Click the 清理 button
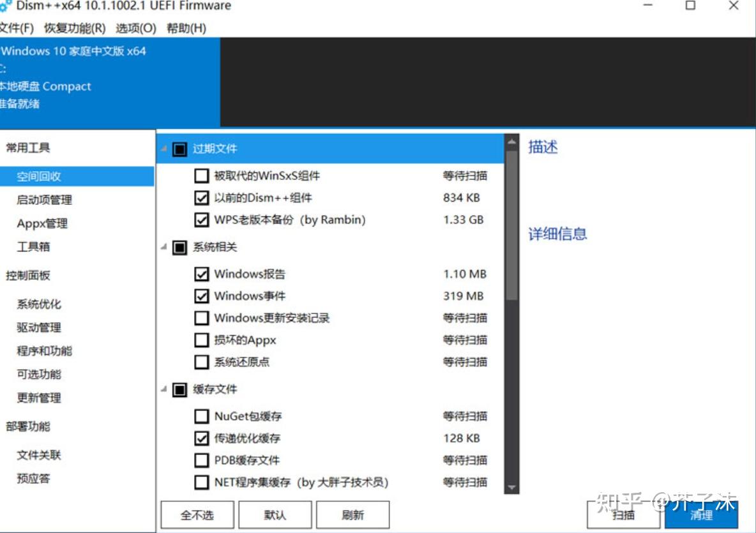Screen dimensions: 756x533 [x=702, y=514]
